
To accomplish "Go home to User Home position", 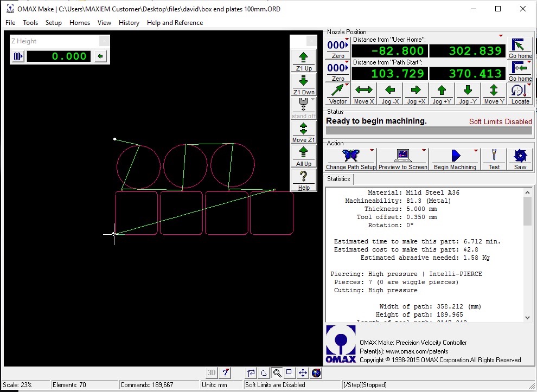I will coord(520,48).
